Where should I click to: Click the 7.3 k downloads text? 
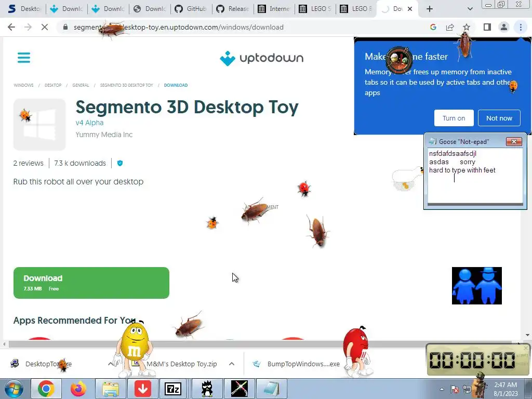click(x=80, y=163)
